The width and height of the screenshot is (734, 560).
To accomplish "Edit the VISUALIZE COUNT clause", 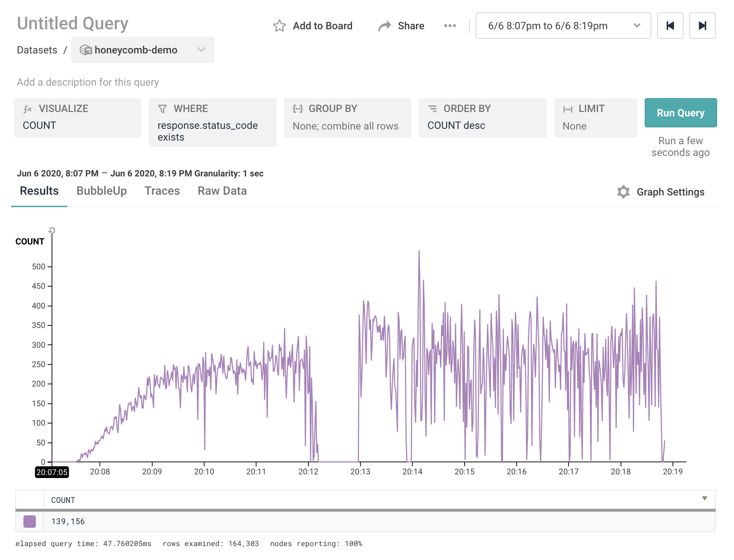I will point(78,118).
